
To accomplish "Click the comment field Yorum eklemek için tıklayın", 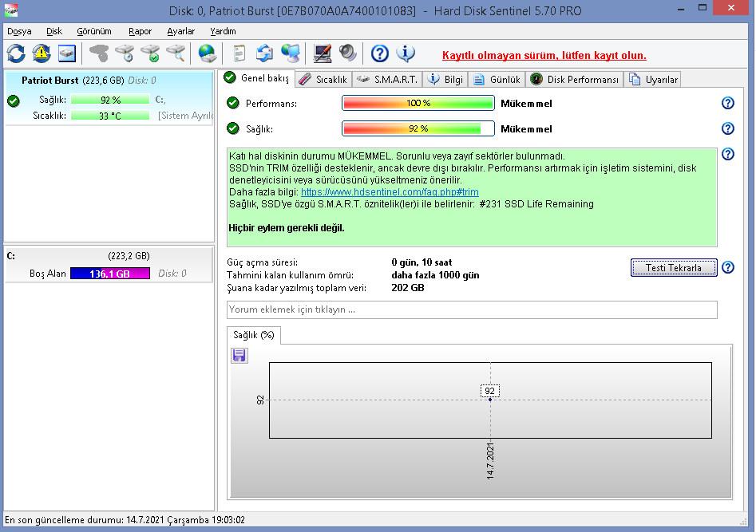I will pyautogui.click(x=472, y=309).
